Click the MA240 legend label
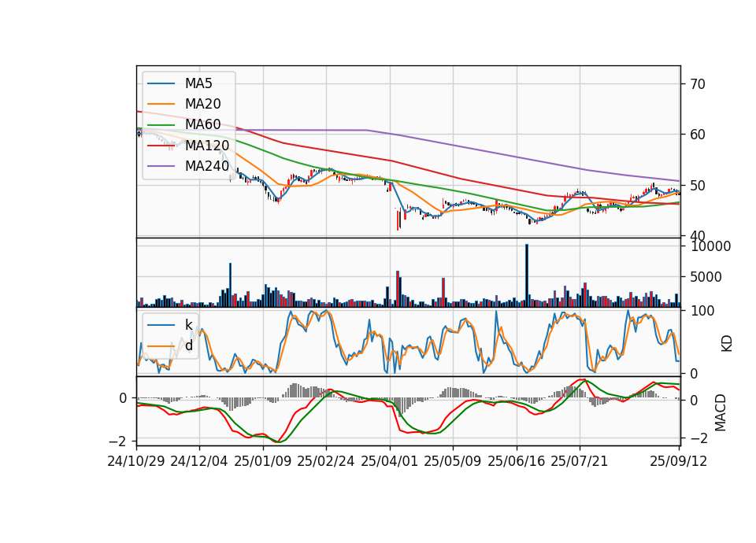756x543 pixels. pyautogui.click(x=207, y=166)
